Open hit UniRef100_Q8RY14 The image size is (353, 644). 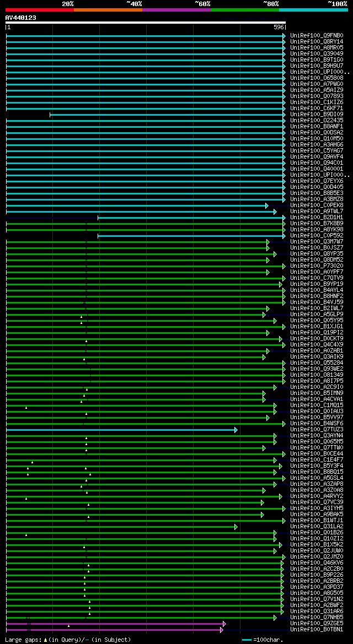click(x=317, y=42)
